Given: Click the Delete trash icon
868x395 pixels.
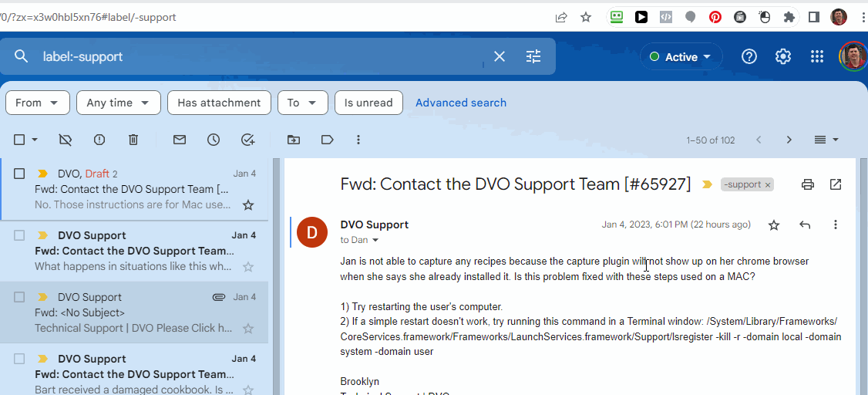Looking at the screenshot, I should coord(133,140).
